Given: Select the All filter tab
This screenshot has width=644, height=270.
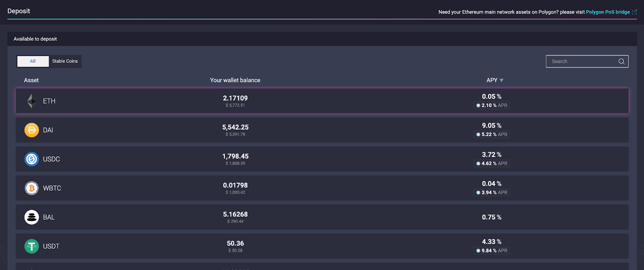Looking at the screenshot, I should (x=33, y=61).
